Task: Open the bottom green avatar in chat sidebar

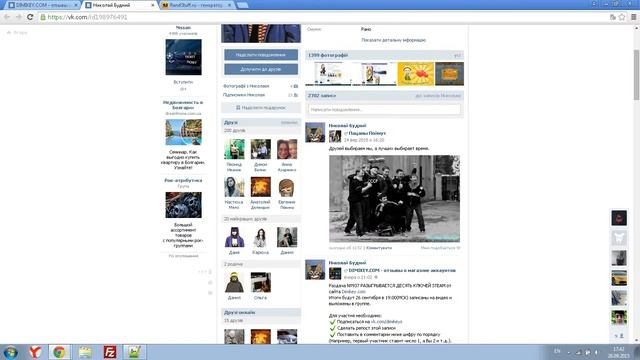Action: coord(619,318)
